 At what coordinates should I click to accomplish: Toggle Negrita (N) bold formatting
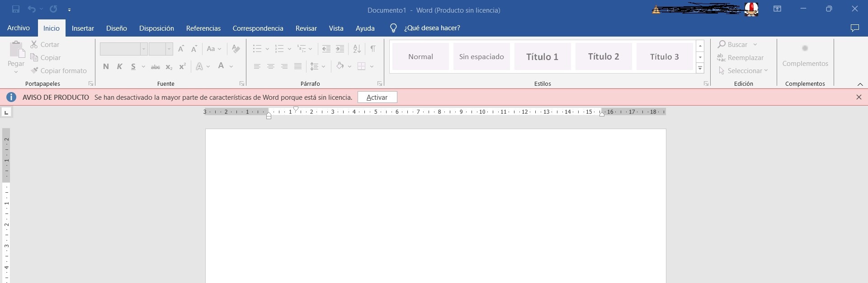pyautogui.click(x=106, y=66)
